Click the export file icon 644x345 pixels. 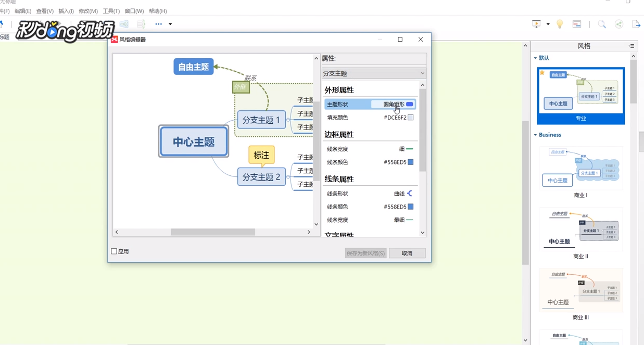[x=636, y=24]
